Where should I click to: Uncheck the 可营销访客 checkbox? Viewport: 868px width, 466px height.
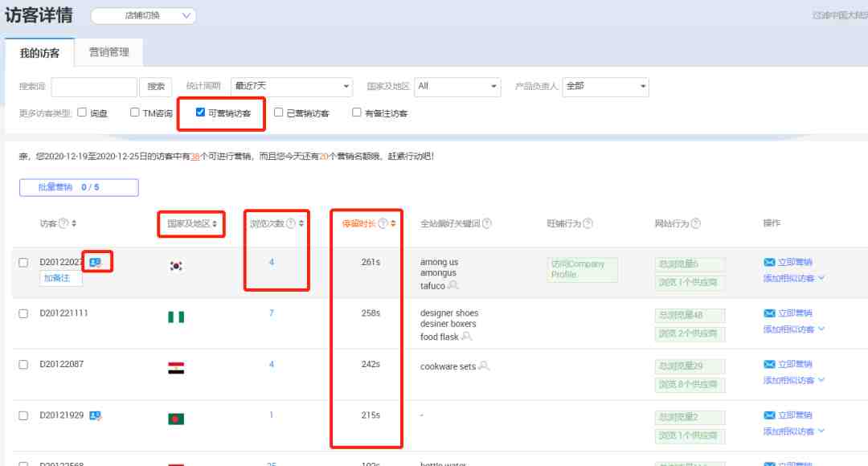tap(200, 112)
